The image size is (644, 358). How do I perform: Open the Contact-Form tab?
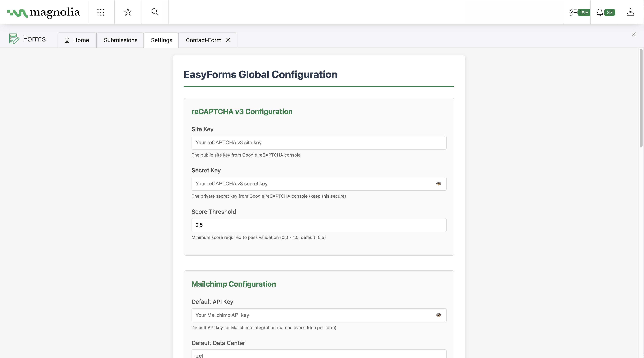coord(204,40)
